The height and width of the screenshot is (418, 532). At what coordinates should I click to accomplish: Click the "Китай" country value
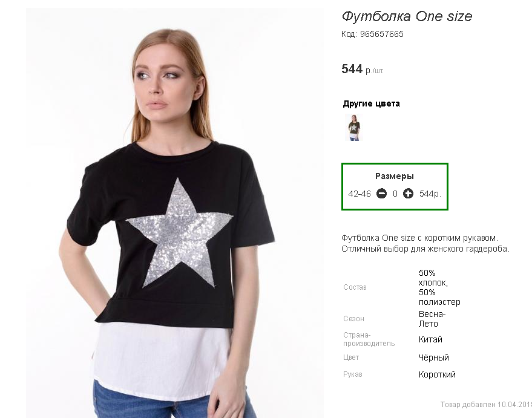pyautogui.click(x=430, y=339)
